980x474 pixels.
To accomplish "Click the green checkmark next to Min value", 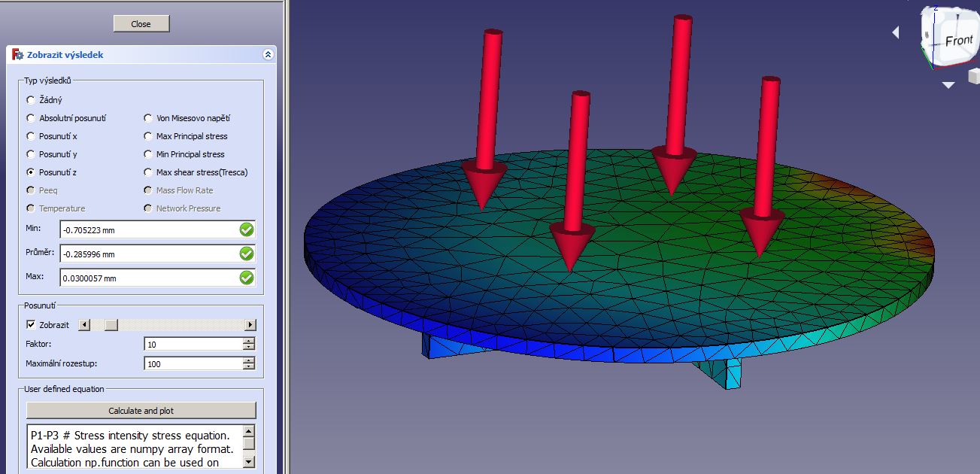I will 247,229.
